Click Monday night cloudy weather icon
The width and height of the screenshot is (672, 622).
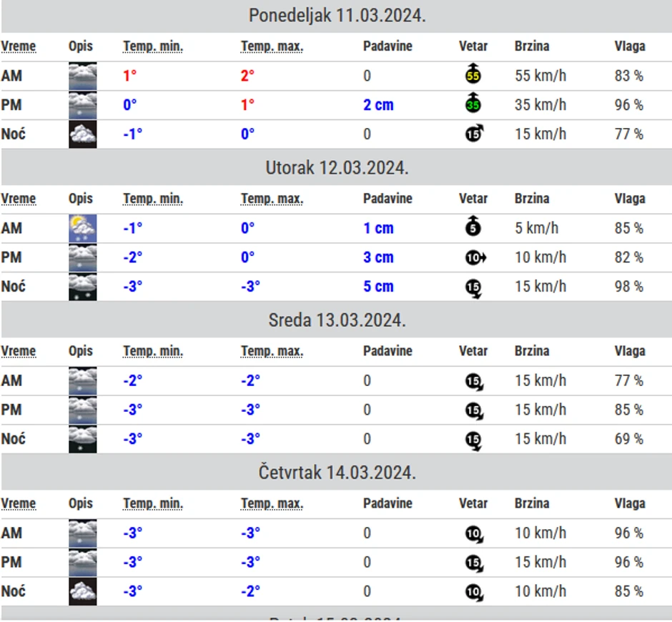[x=83, y=134]
